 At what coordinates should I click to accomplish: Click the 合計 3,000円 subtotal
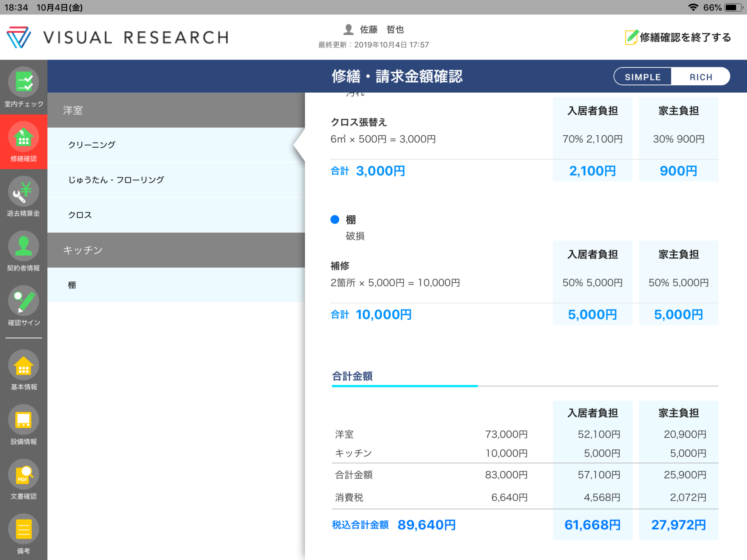coord(368,171)
